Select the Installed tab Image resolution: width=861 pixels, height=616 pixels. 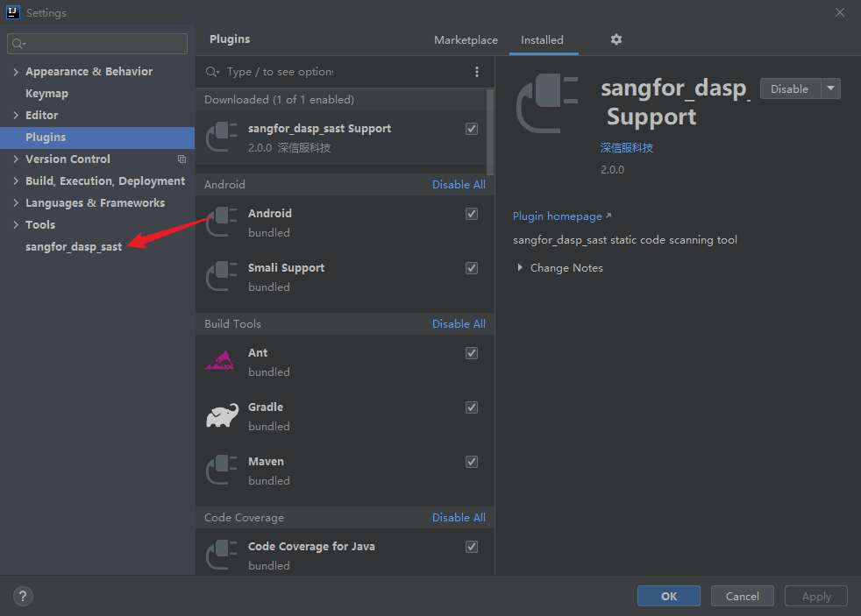click(542, 40)
